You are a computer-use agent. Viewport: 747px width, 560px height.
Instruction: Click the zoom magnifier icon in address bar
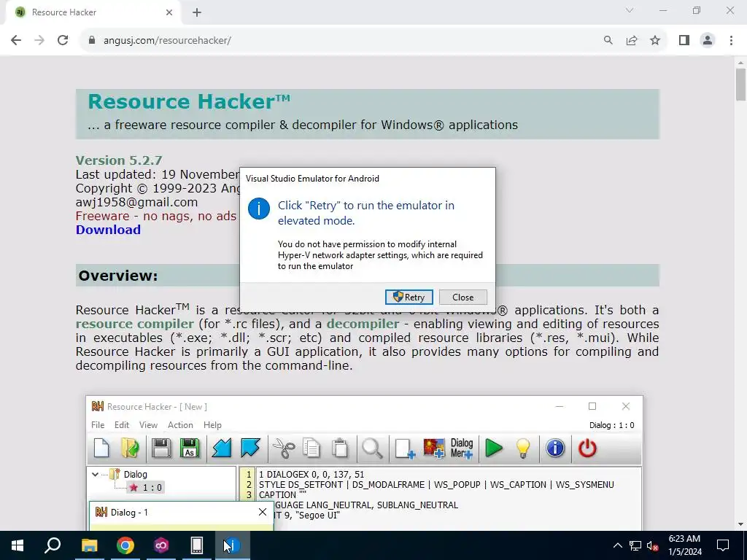pos(608,41)
